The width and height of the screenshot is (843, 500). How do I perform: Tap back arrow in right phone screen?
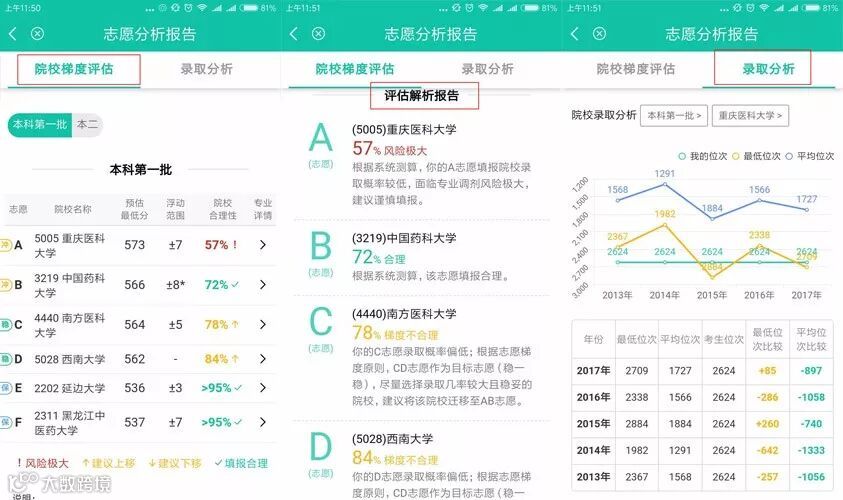(575, 34)
